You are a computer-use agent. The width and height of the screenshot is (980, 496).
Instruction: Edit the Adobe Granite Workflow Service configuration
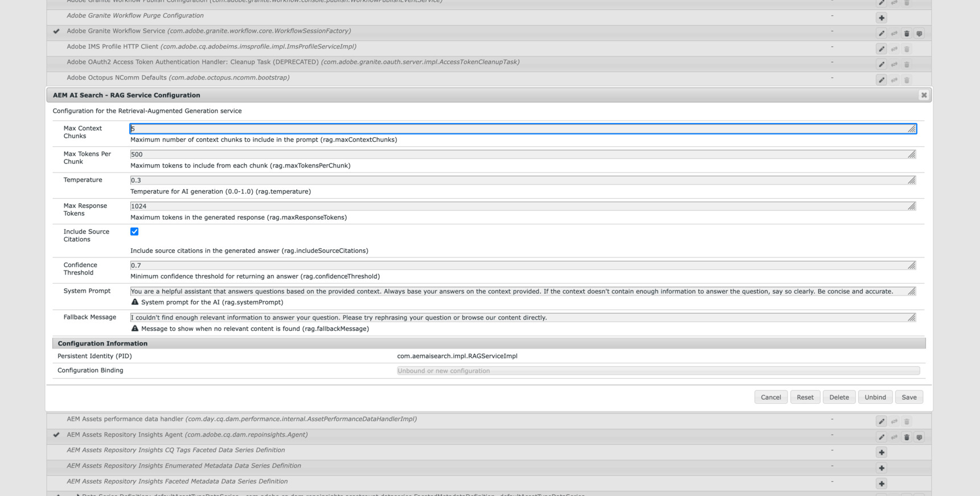(881, 34)
